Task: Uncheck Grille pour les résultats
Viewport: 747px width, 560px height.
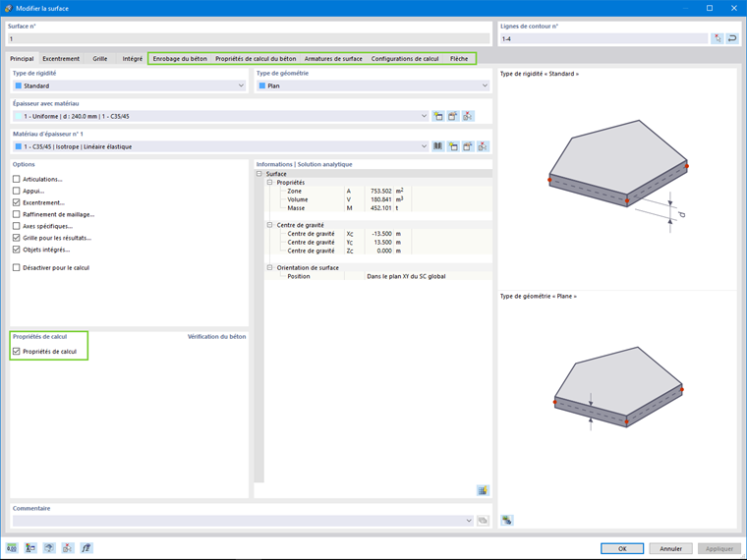Action: tap(16, 238)
